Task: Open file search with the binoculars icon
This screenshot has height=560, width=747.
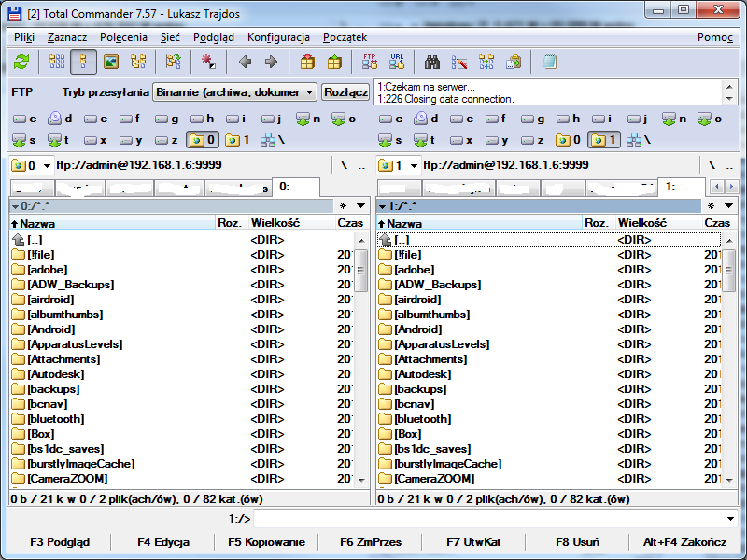Action: click(x=432, y=62)
